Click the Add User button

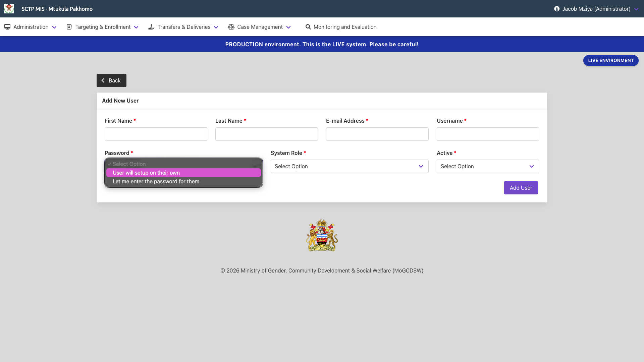coord(521,188)
